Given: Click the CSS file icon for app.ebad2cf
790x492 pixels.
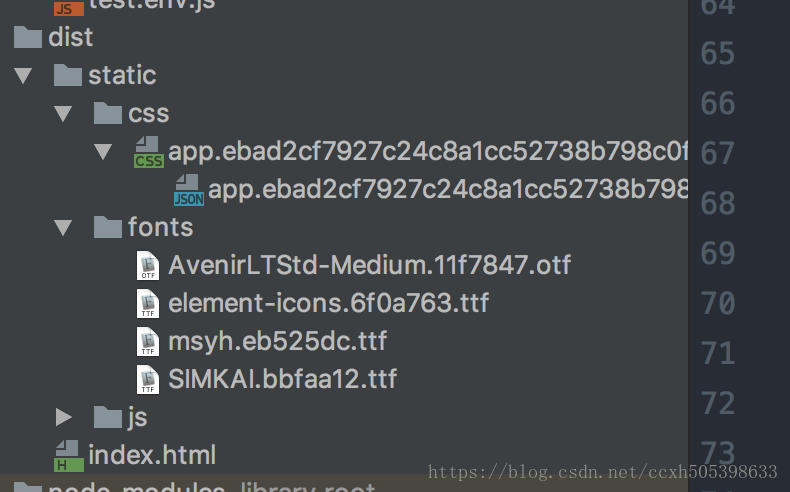Looking at the screenshot, I should pyautogui.click(x=148, y=152).
